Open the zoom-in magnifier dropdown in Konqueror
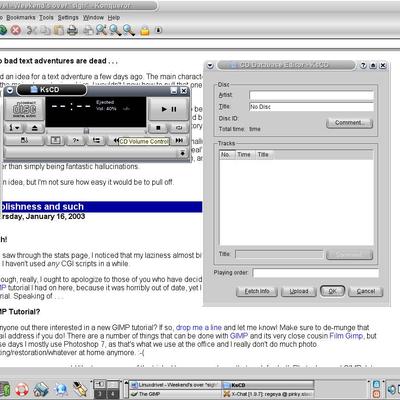 (x=115, y=30)
